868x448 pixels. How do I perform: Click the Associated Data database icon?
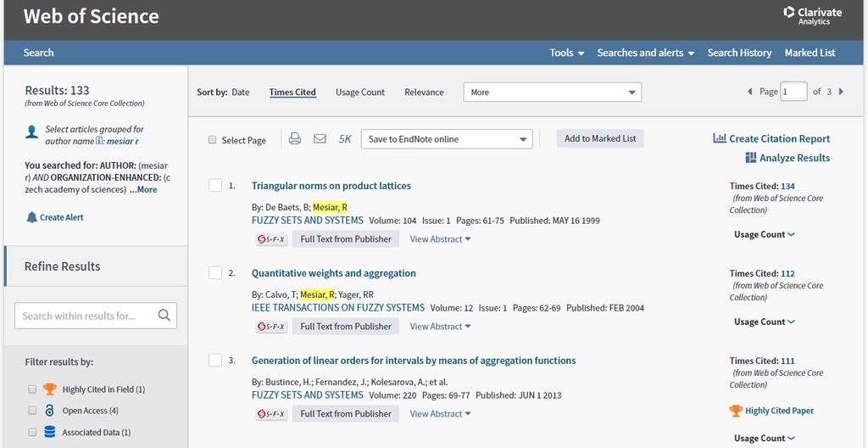click(x=50, y=432)
